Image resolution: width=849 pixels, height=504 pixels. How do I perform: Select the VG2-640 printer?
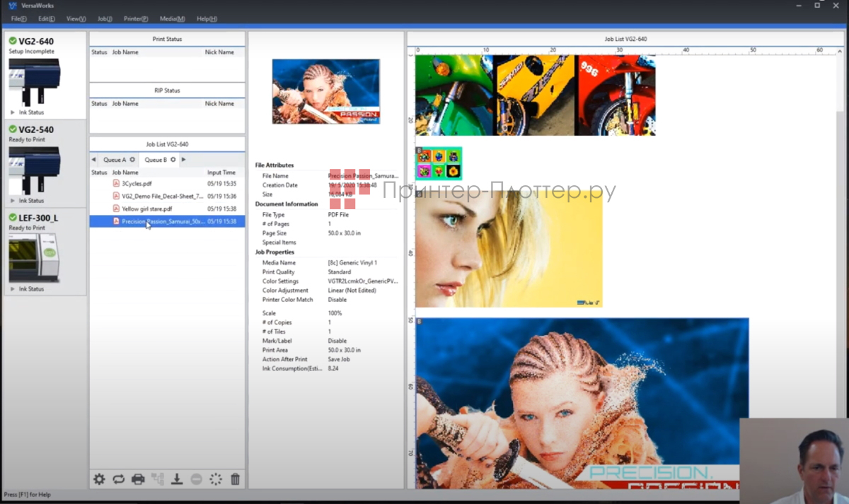(x=35, y=42)
